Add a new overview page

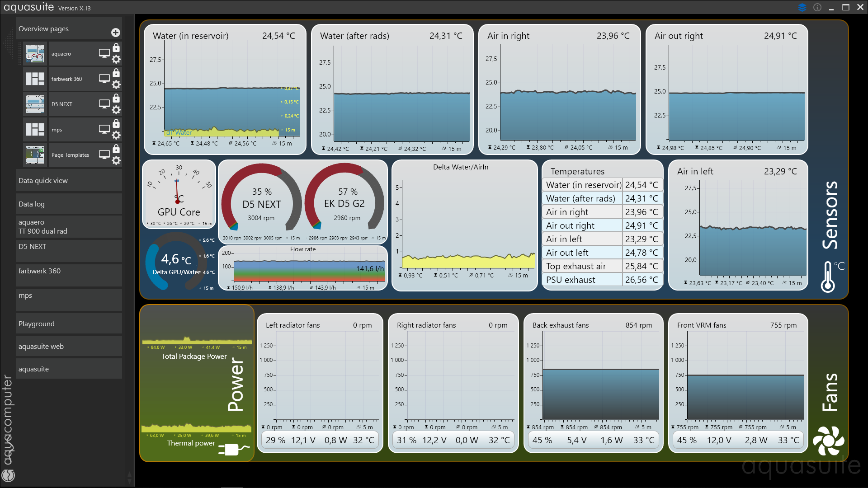point(116,33)
